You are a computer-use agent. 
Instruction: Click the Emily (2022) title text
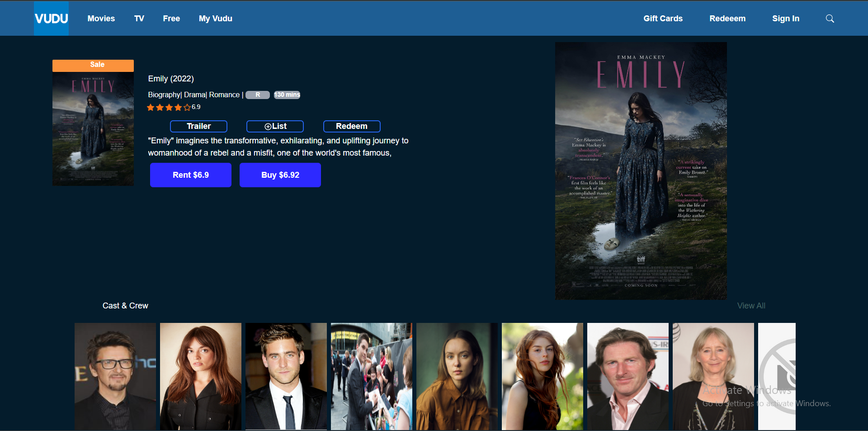point(171,79)
